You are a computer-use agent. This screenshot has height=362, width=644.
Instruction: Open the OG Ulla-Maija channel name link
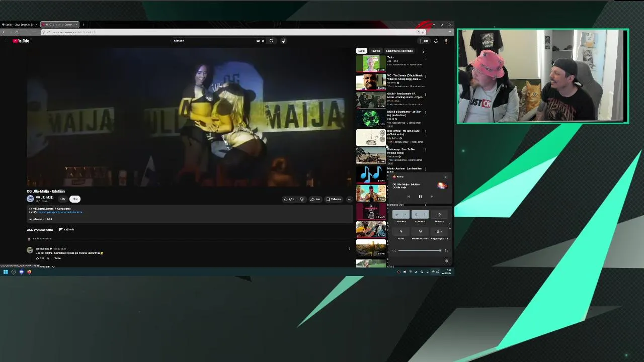[x=44, y=197]
